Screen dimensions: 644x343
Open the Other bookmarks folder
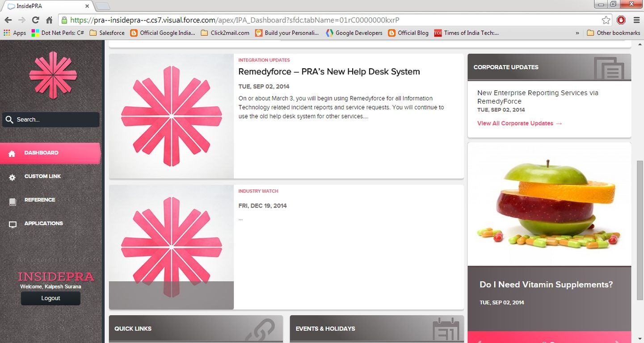(613, 33)
